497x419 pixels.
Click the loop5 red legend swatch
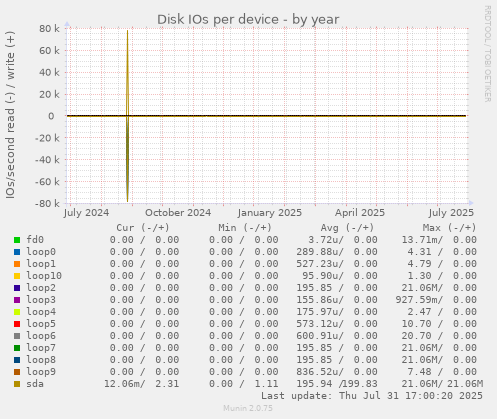[17, 324]
